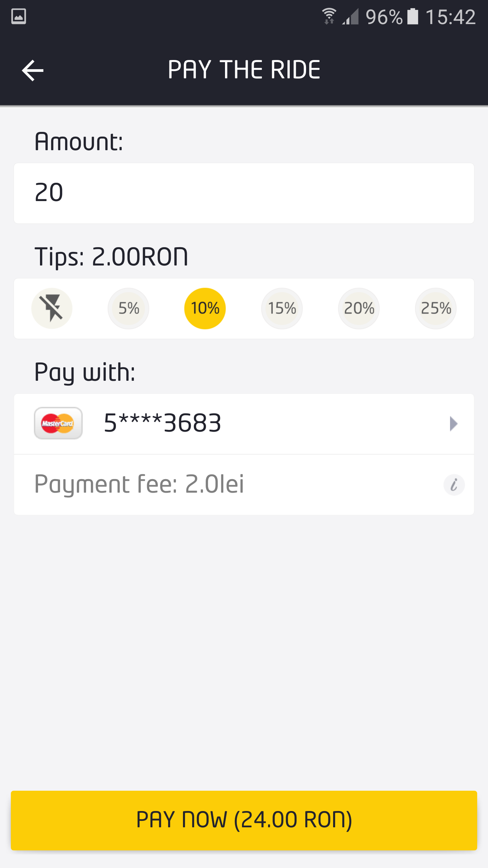Set tip to 25%
This screenshot has height=868, width=488.
point(436,308)
